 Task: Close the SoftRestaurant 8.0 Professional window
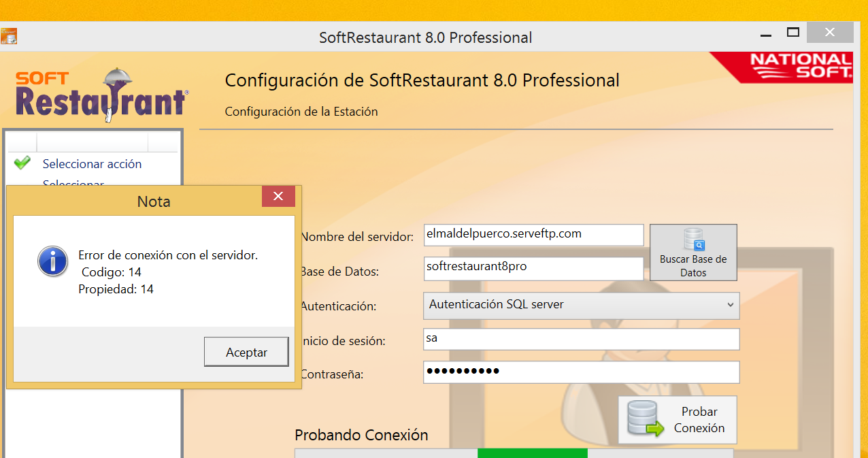pos(829,32)
